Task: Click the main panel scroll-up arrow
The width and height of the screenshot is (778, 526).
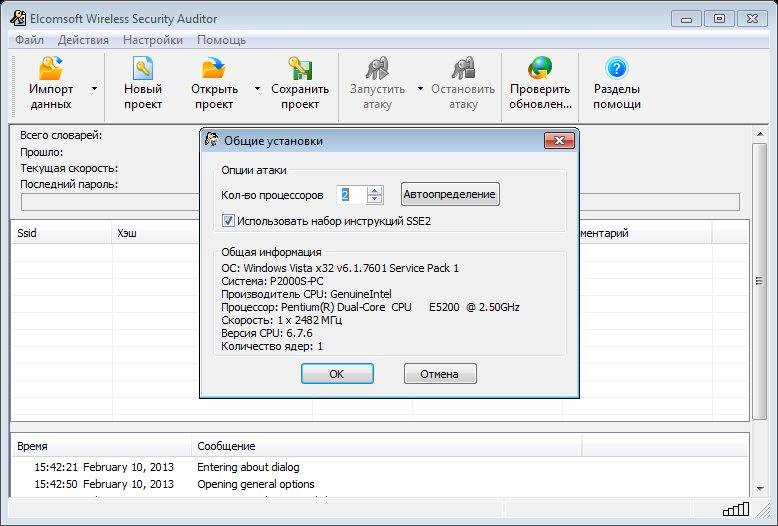Action: [x=760, y=134]
